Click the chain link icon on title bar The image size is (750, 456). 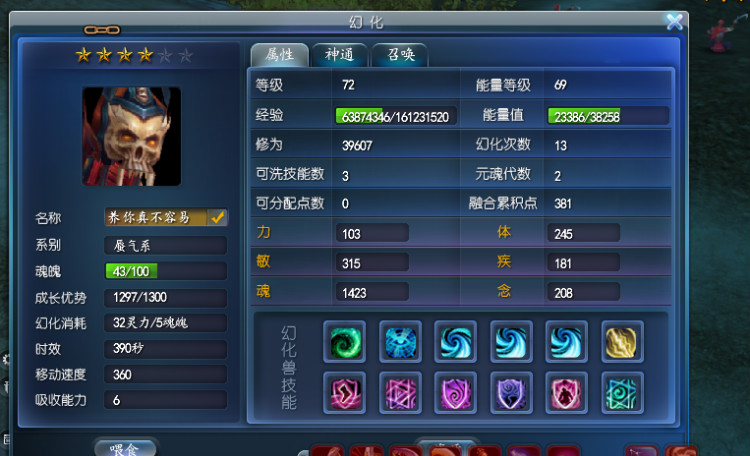pyautogui.click(x=102, y=30)
